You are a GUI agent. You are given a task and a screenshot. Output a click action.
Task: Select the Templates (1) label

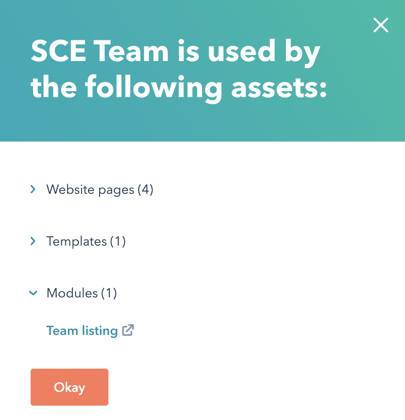pos(86,241)
